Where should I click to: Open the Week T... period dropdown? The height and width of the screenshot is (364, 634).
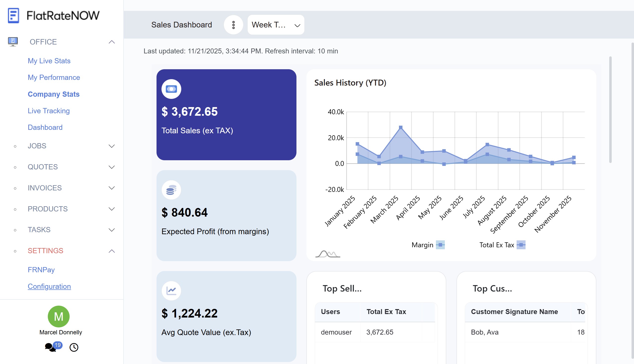coord(276,25)
